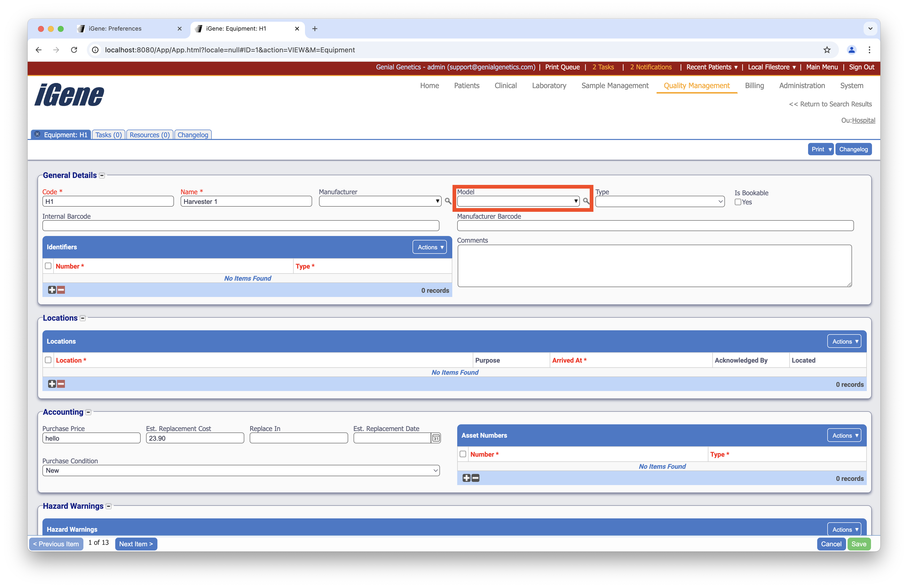Tick the Identifiers select-all checkbox
This screenshot has height=588, width=908.
48,266
